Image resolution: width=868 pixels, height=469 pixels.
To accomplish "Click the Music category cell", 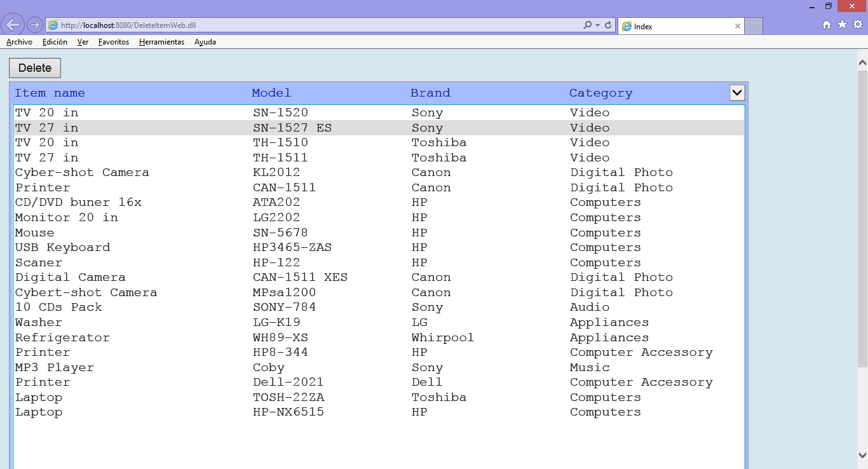I will (590, 367).
